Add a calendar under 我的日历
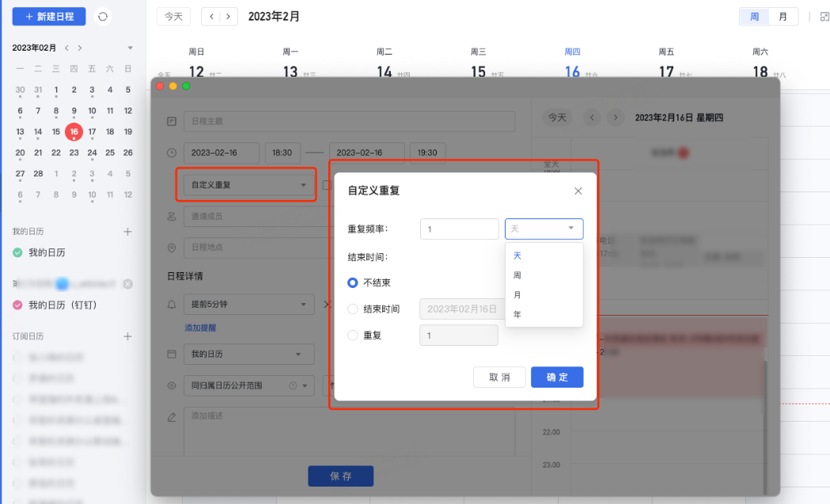830x504 pixels. click(127, 231)
